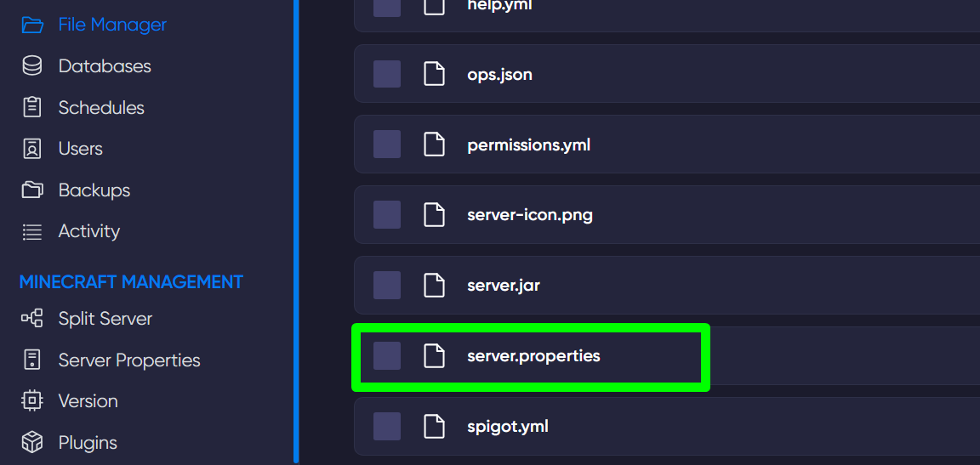980x465 pixels.
Task: Click the Schedules clipboard icon
Action: (x=32, y=108)
